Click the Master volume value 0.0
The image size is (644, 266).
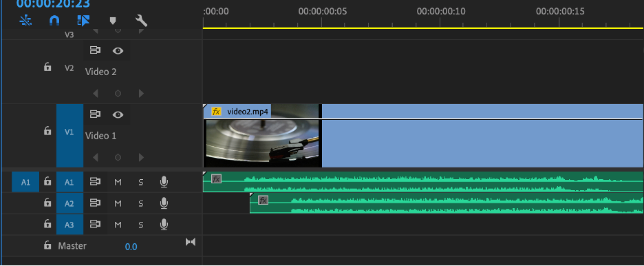131,247
